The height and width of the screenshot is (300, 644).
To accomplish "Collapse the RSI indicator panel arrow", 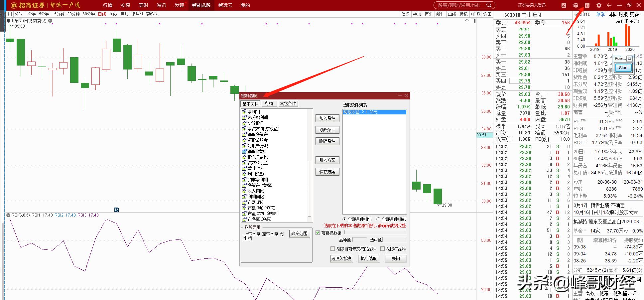I will point(8,215).
